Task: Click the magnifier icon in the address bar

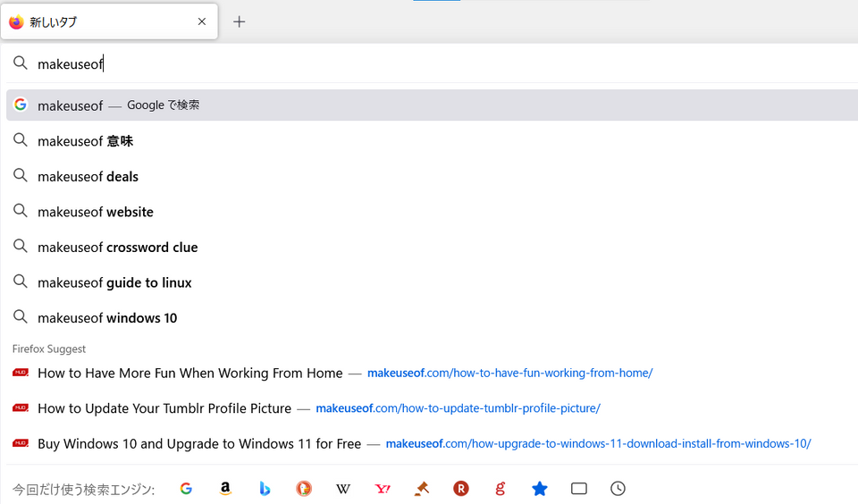Action: click(21, 63)
